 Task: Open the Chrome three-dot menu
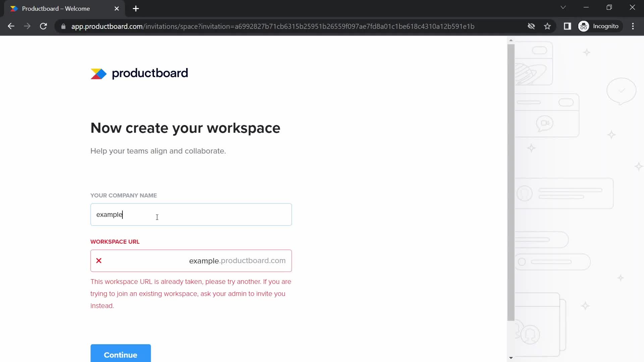coord(633,26)
